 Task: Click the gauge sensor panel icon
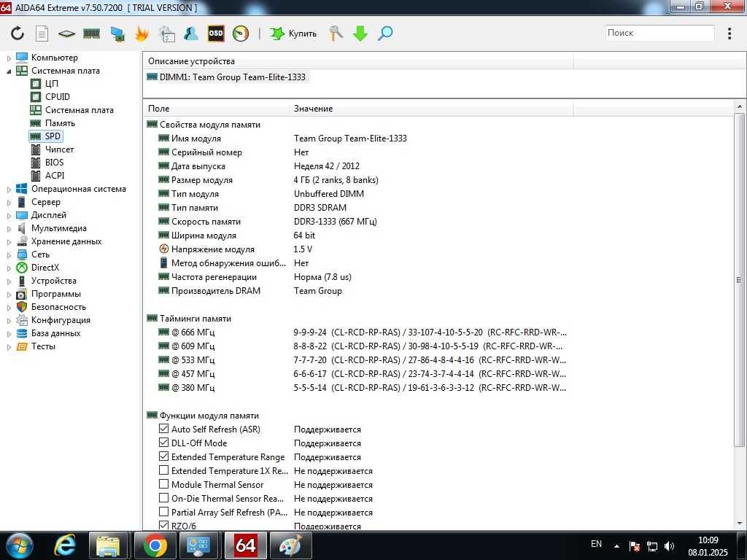coord(241,34)
